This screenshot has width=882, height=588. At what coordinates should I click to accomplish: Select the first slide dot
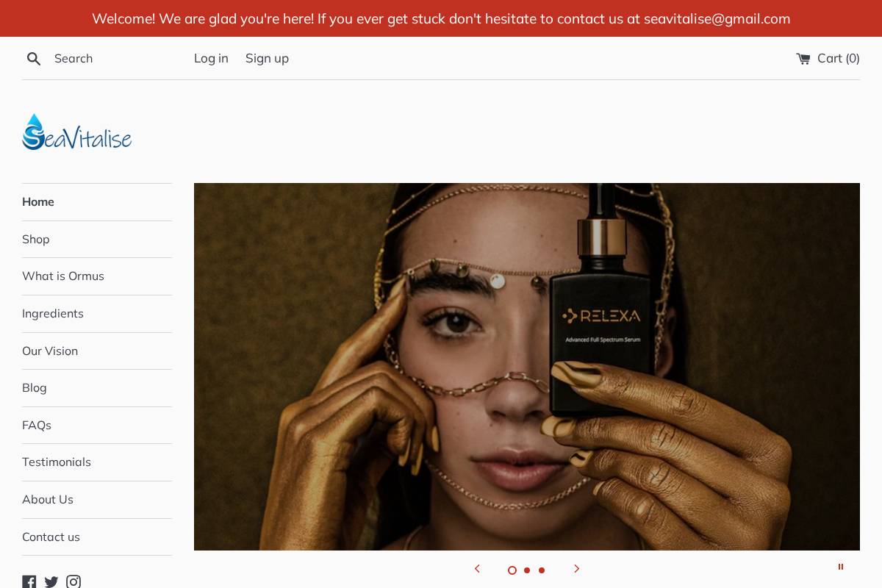click(x=512, y=570)
